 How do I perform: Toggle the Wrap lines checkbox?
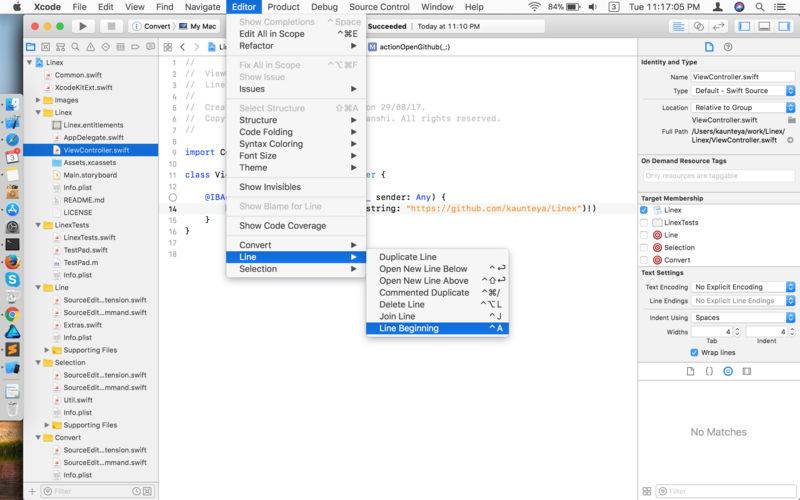pos(694,353)
